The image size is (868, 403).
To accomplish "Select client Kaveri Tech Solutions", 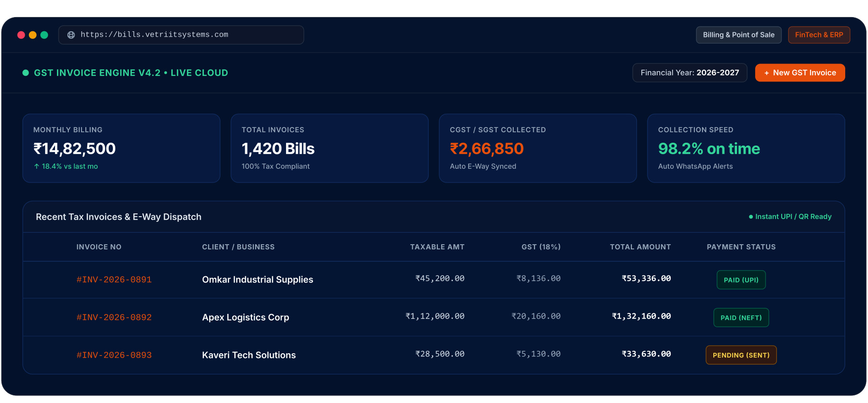I will coord(249,355).
